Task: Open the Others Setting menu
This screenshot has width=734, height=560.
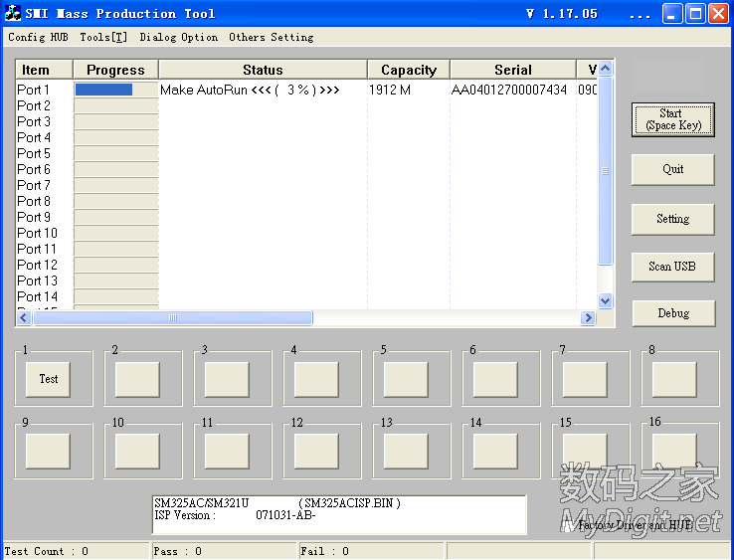Action: pyautogui.click(x=272, y=37)
